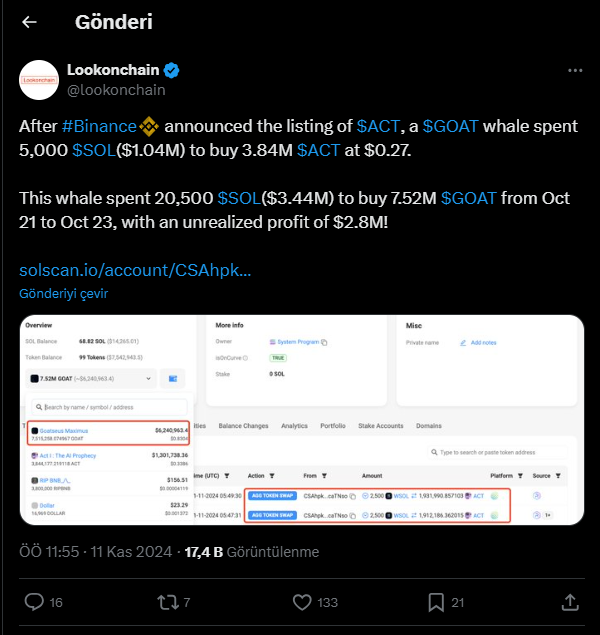Viewport: 600px width, 635px height.
Task: Open the $ACT cashtag link
Action: coord(378,127)
